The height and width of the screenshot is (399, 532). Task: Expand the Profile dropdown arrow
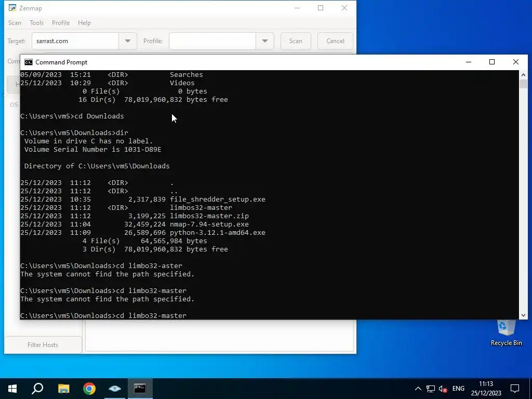tap(264, 41)
